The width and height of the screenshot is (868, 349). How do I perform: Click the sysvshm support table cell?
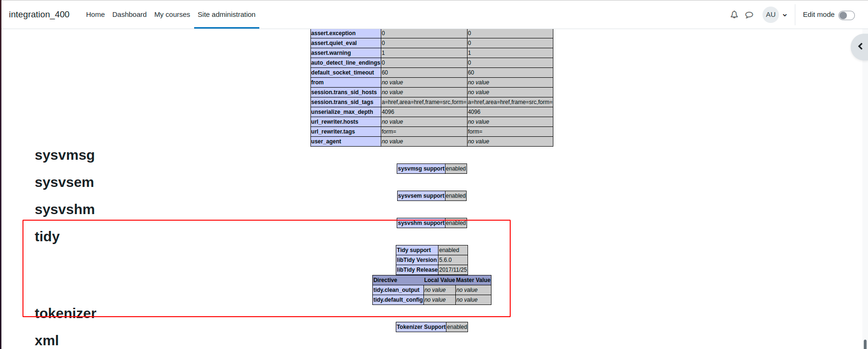click(421, 223)
